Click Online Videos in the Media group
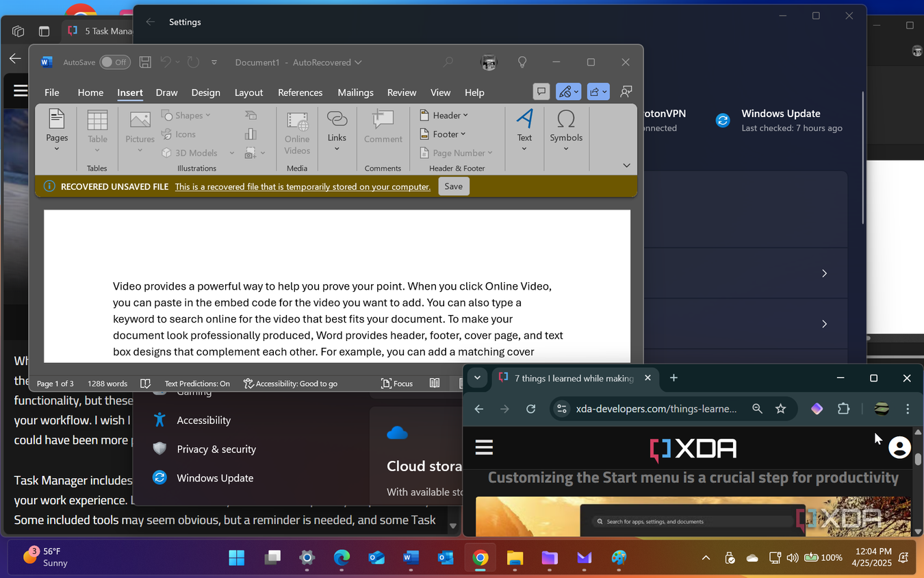This screenshot has height=578, width=924. coord(297,134)
